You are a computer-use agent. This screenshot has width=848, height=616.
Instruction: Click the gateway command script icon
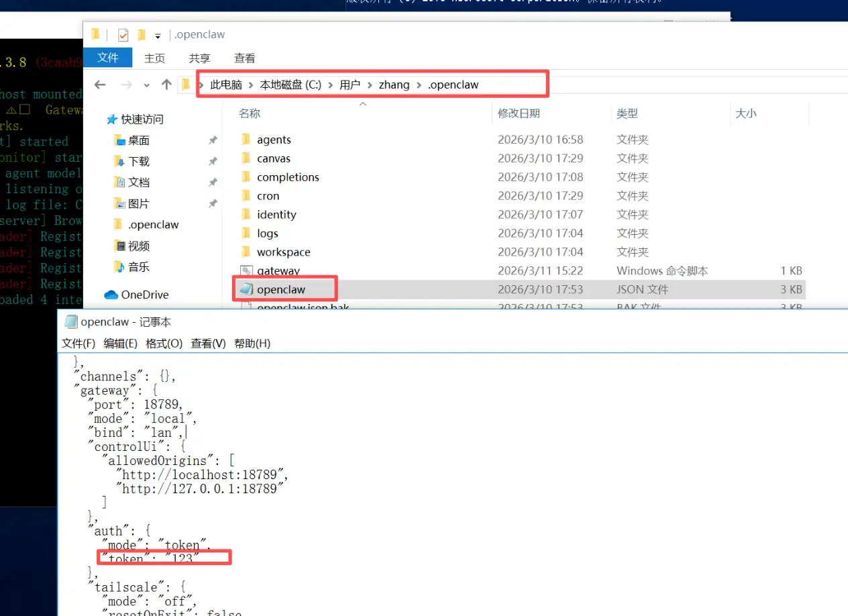tap(246, 270)
